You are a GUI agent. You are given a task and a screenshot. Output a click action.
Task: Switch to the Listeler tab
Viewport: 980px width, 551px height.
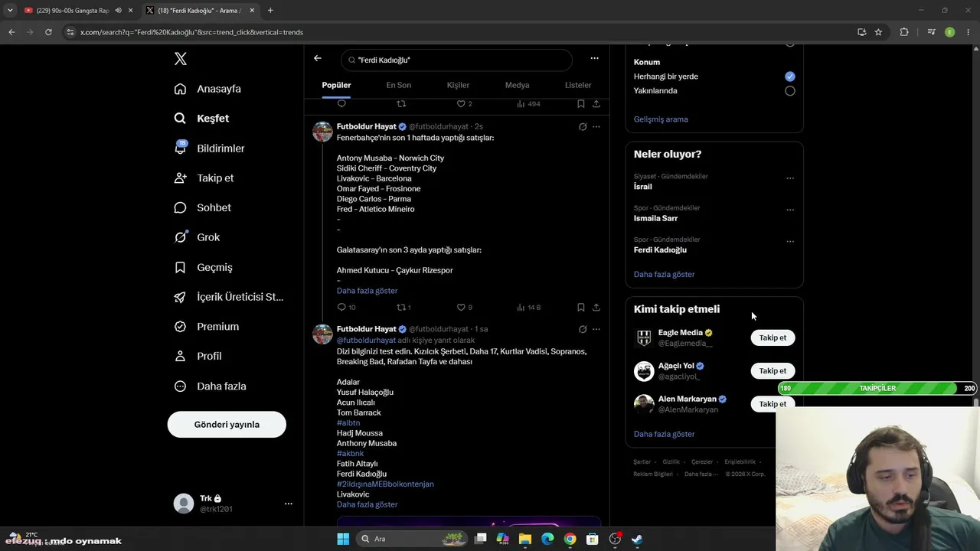coord(578,85)
